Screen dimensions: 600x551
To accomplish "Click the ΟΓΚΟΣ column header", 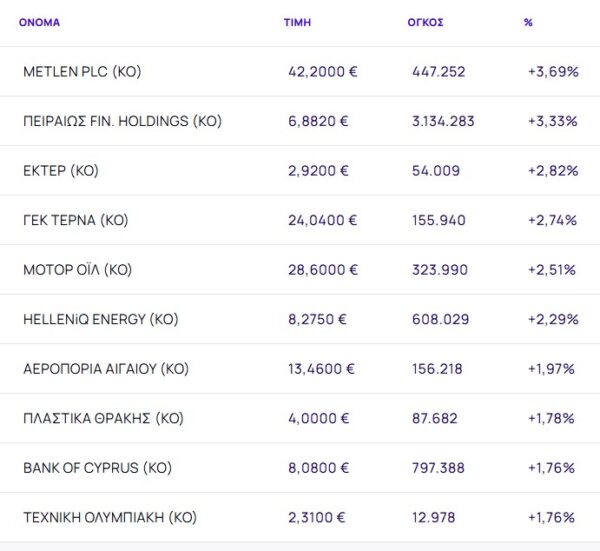I will 427,22.
